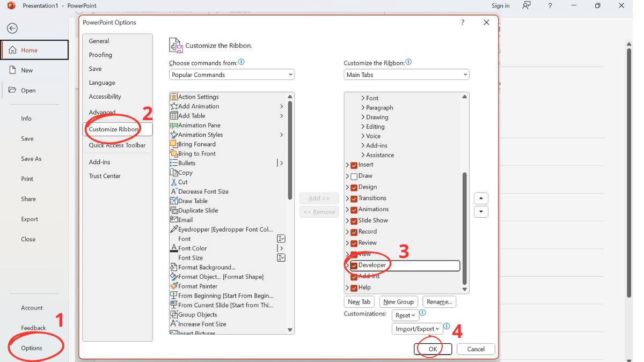Click the Move Up arrow button
644x362 pixels.
481,198
